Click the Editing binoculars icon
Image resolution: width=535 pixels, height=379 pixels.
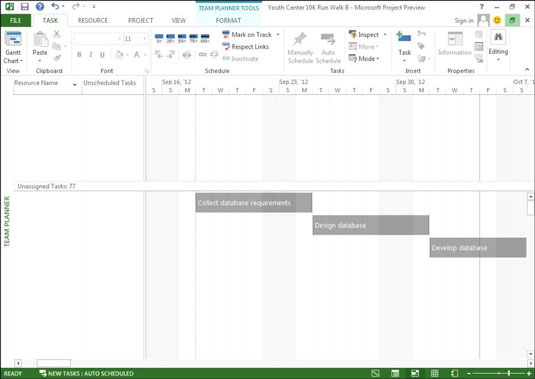[x=498, y=37]
